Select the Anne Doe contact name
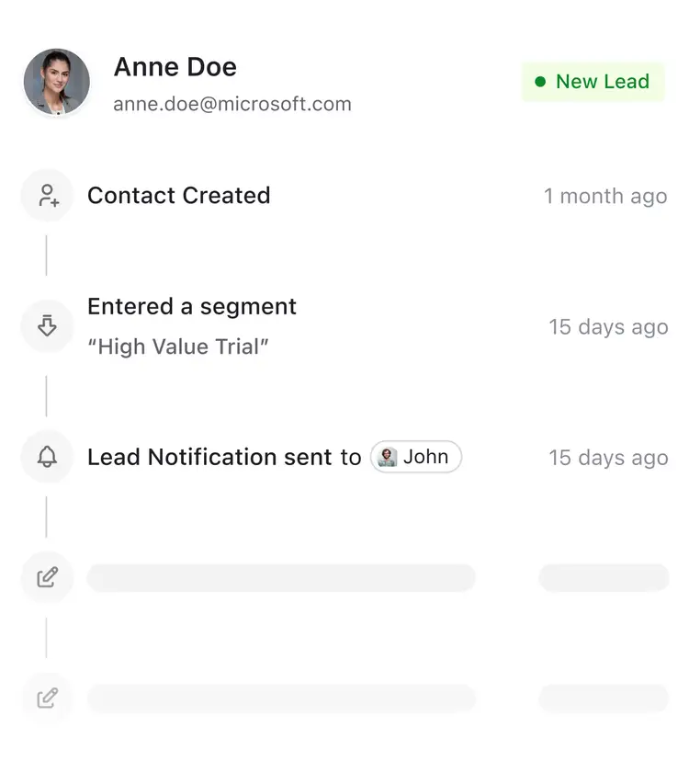This screenshot has width=689, height=784. click(x=175, y=67)
